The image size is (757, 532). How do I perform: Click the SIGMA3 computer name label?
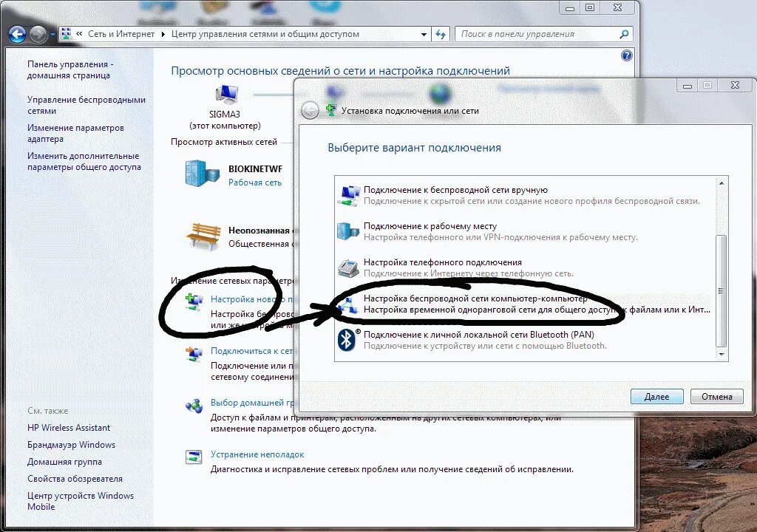225,115
